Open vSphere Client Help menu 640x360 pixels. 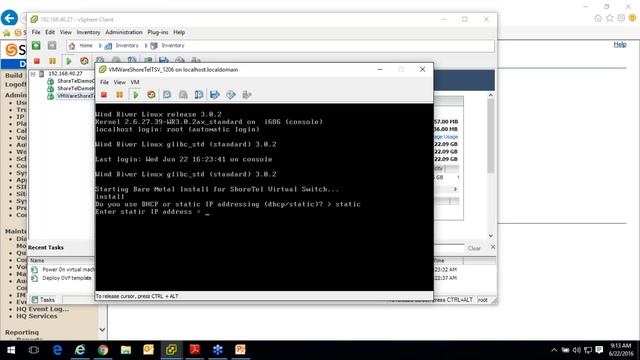[x=179, y=32]
